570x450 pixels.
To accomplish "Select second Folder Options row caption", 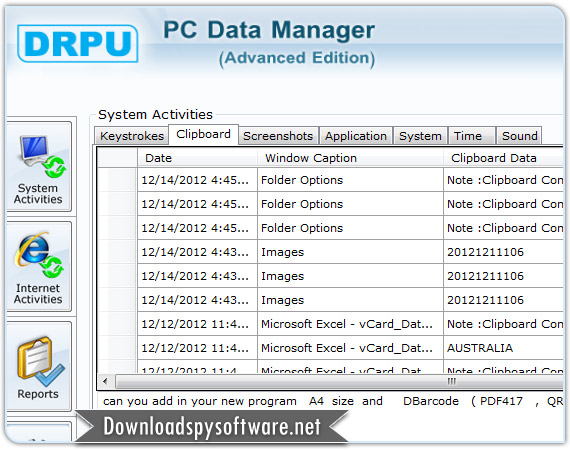I will (350, 204).
